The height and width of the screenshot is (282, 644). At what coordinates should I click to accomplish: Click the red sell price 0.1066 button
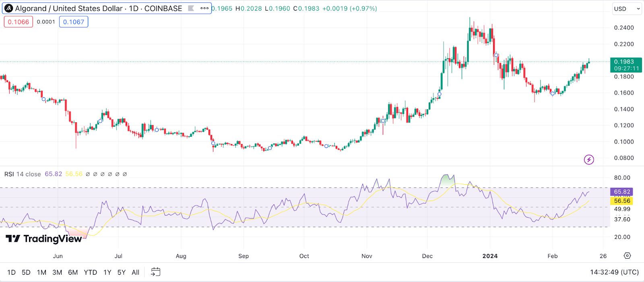[x=19, y=22]
